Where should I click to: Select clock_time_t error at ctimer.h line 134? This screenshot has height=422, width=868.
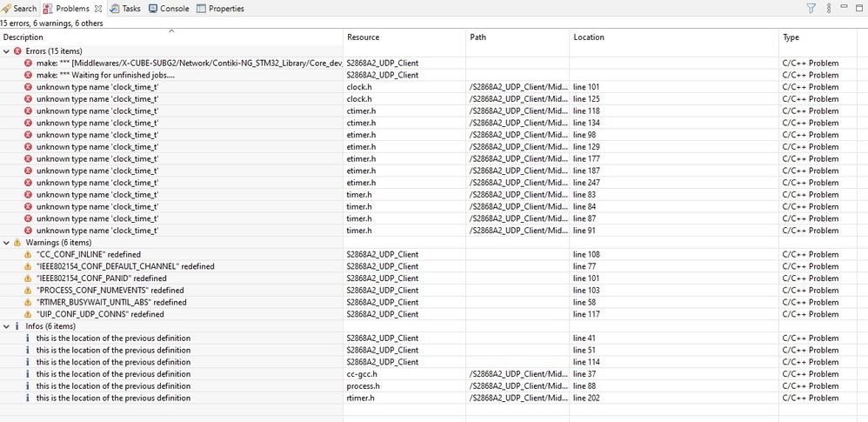[x=97, y=123]
